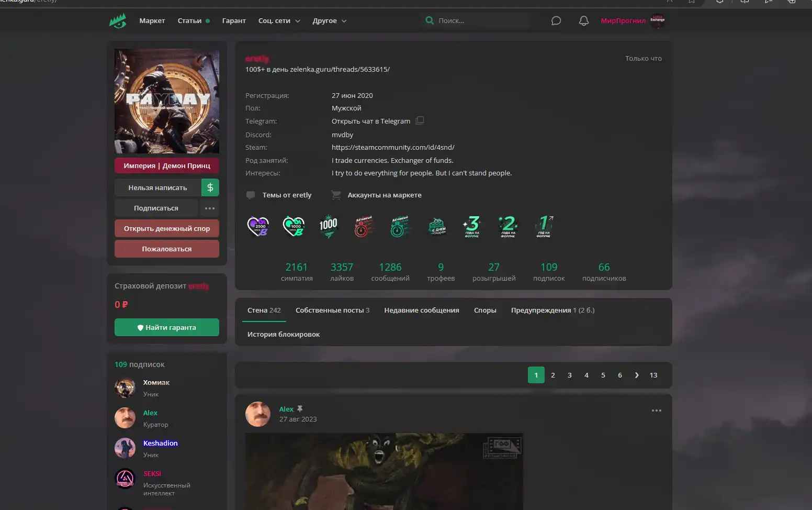Open the 3357 лайков counter
Screen dimensions: 812x510
coord(342,272)
